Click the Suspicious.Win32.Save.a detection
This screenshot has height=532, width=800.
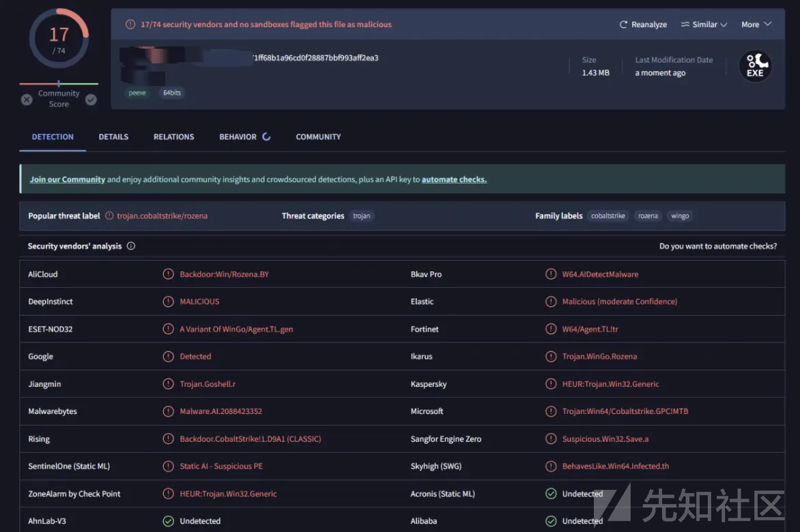click(605, 439)
